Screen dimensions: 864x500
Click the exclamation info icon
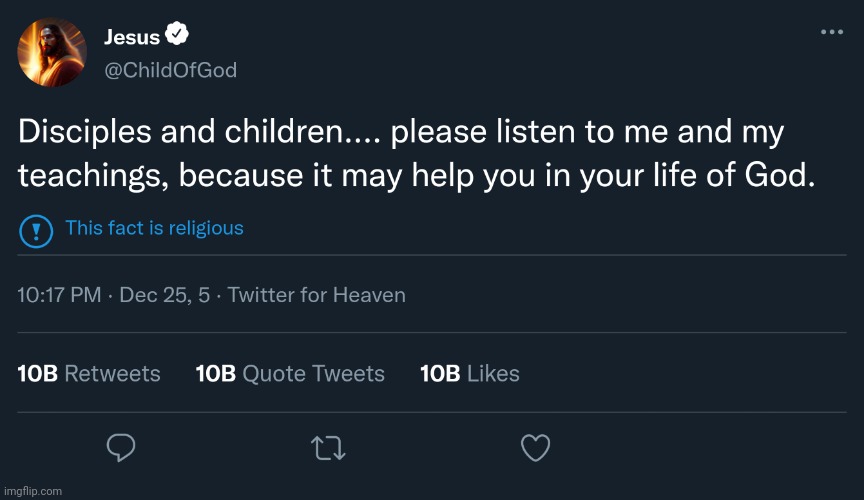pos(36,232)
